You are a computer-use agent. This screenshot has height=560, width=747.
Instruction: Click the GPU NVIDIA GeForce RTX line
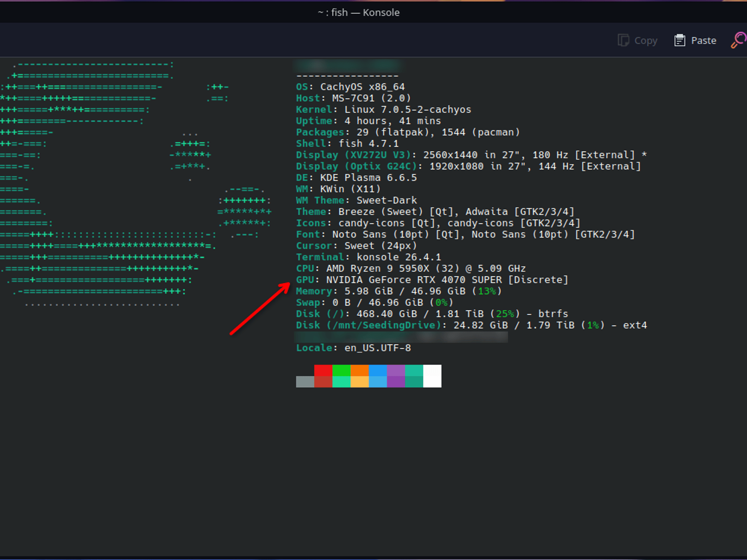pos(432,280)
